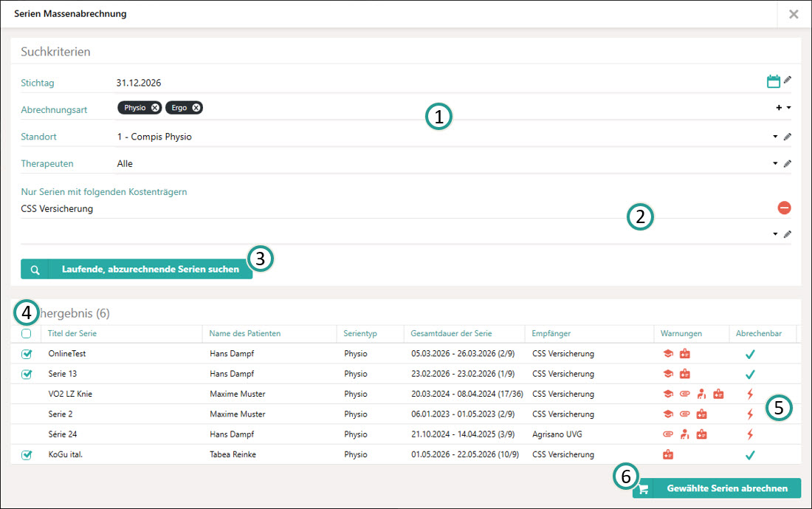The height and width of the screenshot is (509, 812).
Task: Click the medical kit warning for KoGu ital.
Action: pos(668,454)
